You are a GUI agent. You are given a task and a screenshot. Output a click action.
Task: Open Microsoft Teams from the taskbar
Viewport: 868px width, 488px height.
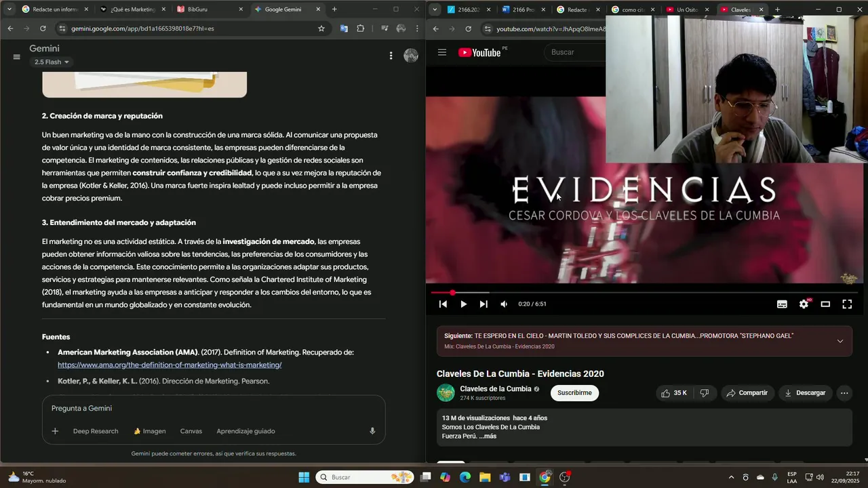[x=505, y=477]
